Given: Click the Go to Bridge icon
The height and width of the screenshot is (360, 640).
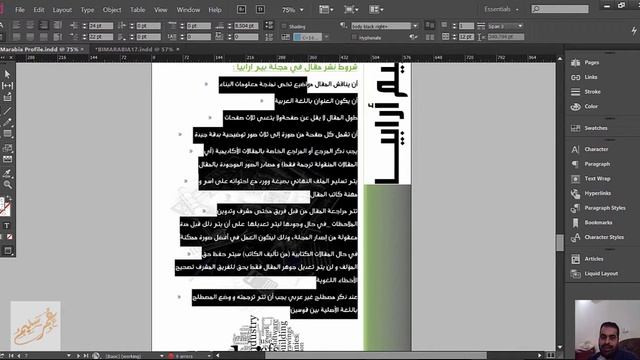Looking at the screenshot, I should (242, 9).
